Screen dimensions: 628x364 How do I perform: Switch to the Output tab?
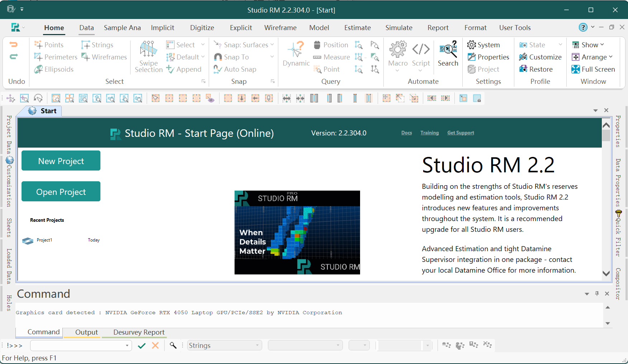coord(86,332)
